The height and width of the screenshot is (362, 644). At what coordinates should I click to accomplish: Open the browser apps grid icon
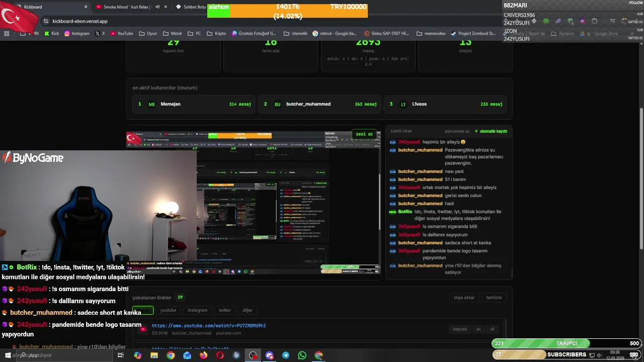[x=7, y=34]
